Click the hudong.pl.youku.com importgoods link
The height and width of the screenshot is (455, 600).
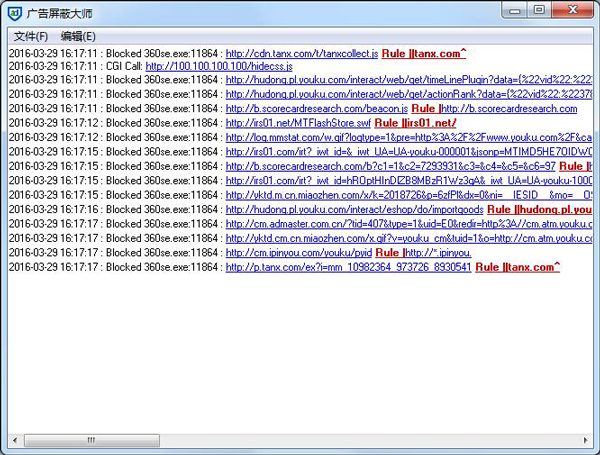pyautogui.click(x=354, y=210)
